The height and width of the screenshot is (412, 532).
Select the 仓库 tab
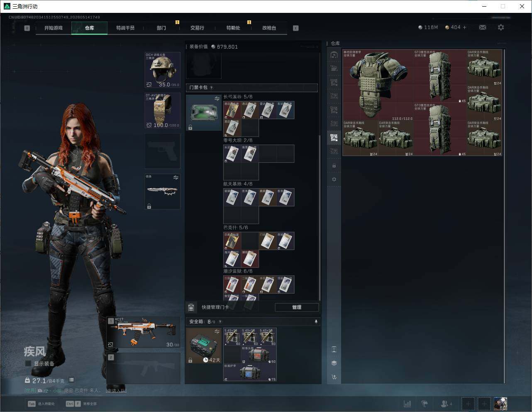pos(90,28)
